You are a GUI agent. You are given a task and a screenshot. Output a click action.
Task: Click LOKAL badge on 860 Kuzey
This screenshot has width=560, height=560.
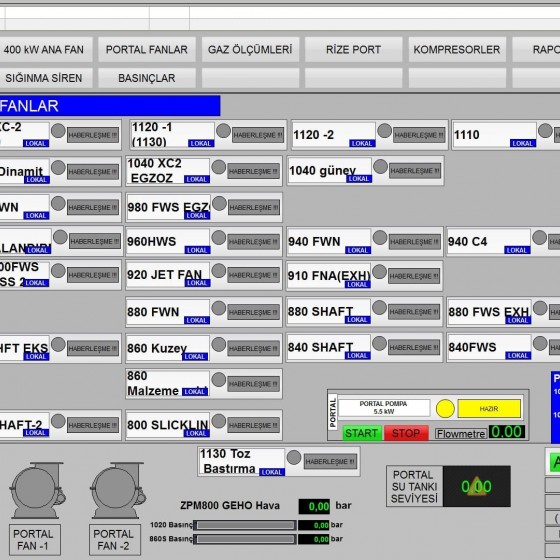coord(195,356)
